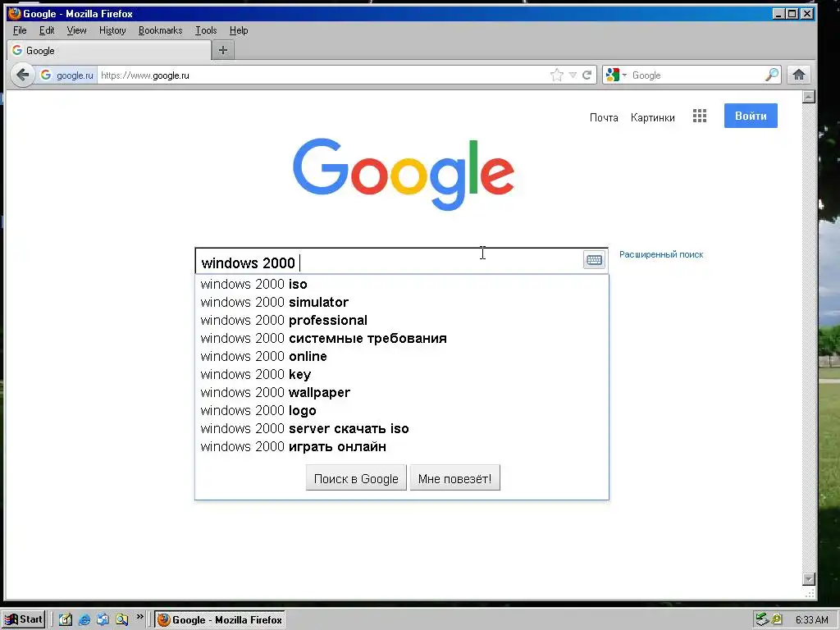Go to the Firefox home page icon
The image size is (840, 630).
(x=799, y=75)
